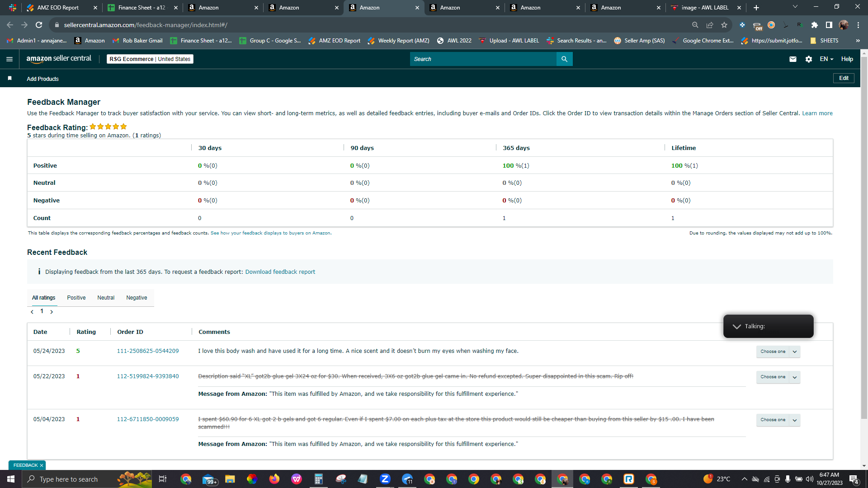868x488 pixels.
Task: Click the Add Products link
Action: pyautogui.click(x=42, y=79)
